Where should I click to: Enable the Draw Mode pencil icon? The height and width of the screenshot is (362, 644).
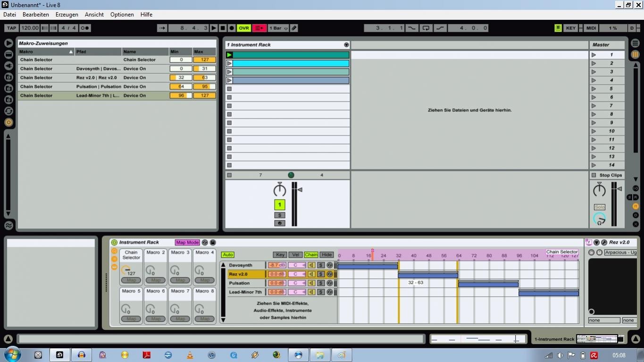point(294,28)
